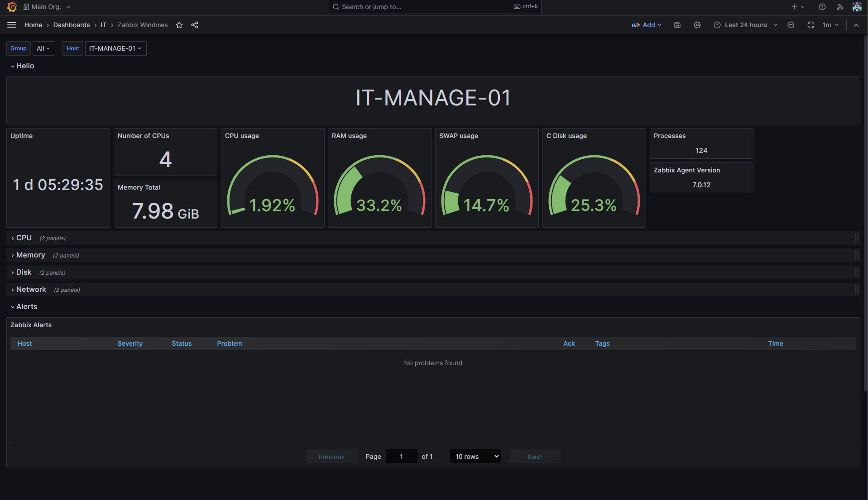
Task: Open the user profile avatar
Action: [x=857, y=7]
